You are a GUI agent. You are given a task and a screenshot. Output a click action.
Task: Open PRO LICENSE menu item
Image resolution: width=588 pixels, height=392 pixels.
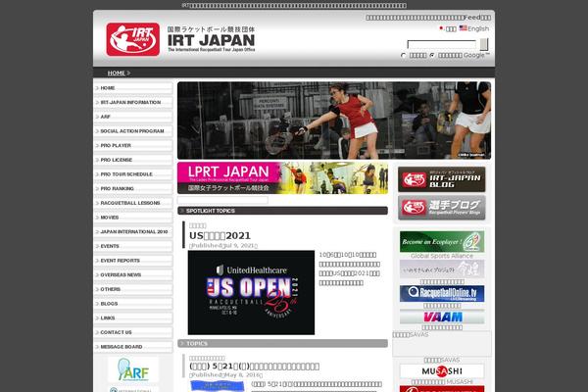point(133,160)
